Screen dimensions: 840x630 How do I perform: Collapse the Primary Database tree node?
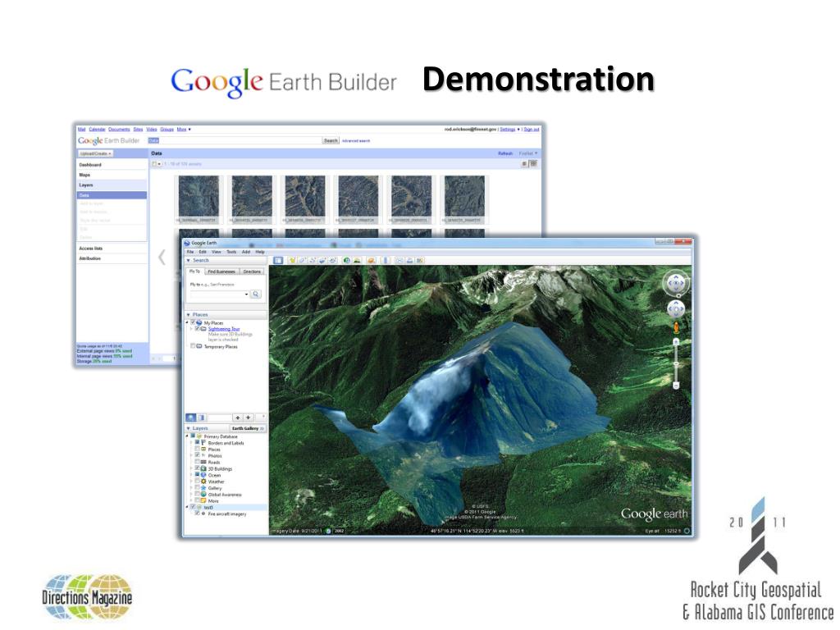pyautogui.click(x=187, y=436)
